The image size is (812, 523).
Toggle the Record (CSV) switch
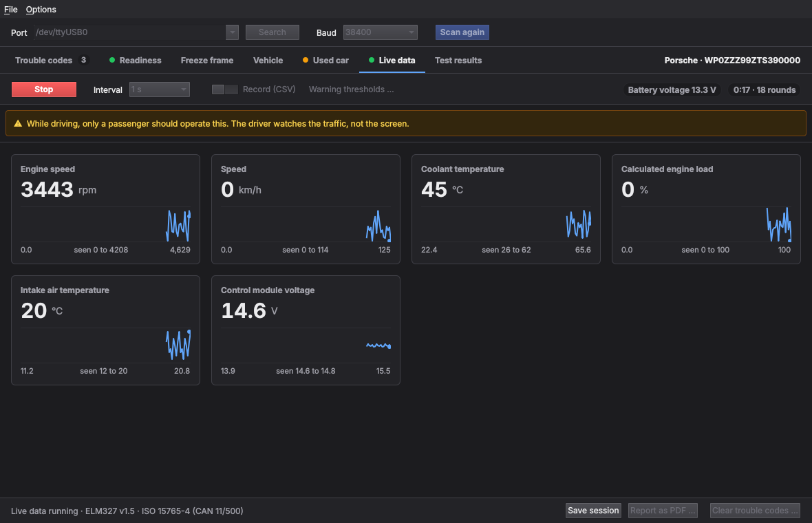225,89
